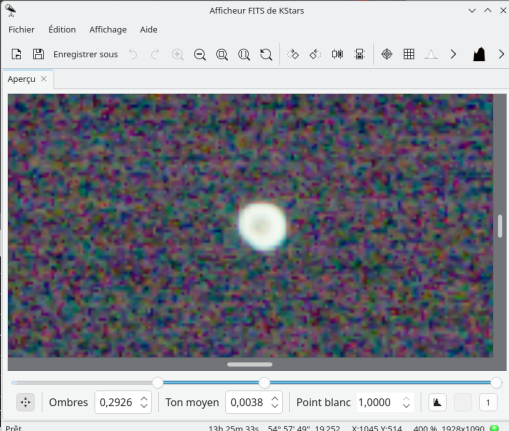
Task: Click the Point blanc value field
Action: (x=378, y=402)
